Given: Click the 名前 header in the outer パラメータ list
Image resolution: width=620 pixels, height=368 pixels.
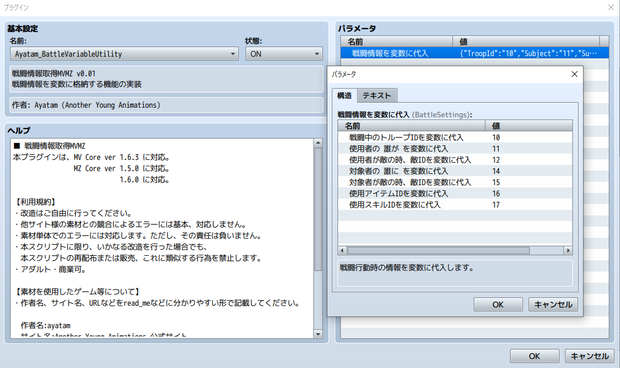Looking at the screenshot, I should coord(397,42).
